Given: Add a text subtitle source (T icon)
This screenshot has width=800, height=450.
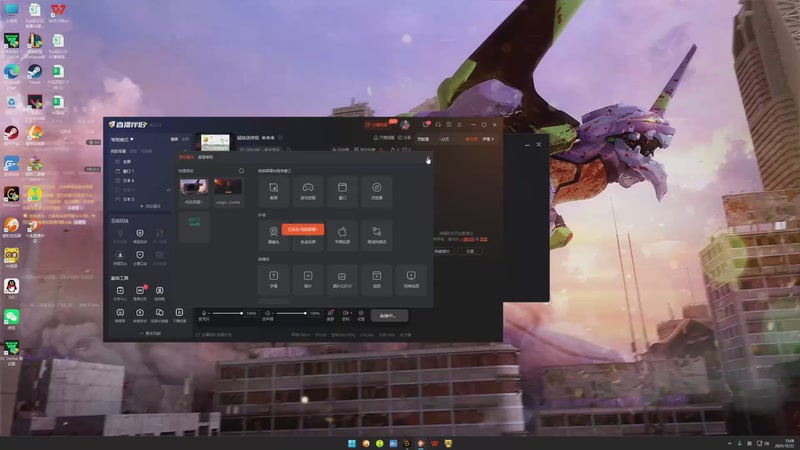Looking at the screenshot, I should [x=273, y=279].
